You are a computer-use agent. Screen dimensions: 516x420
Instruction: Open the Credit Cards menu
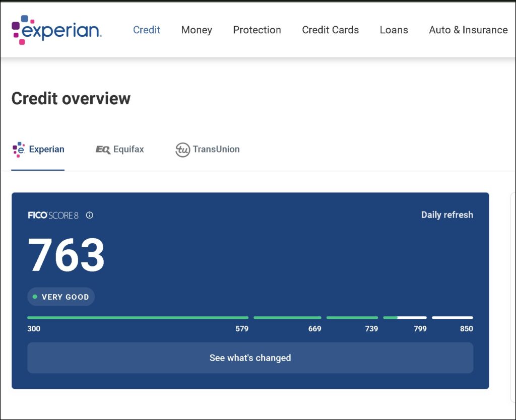click(331, 30)
